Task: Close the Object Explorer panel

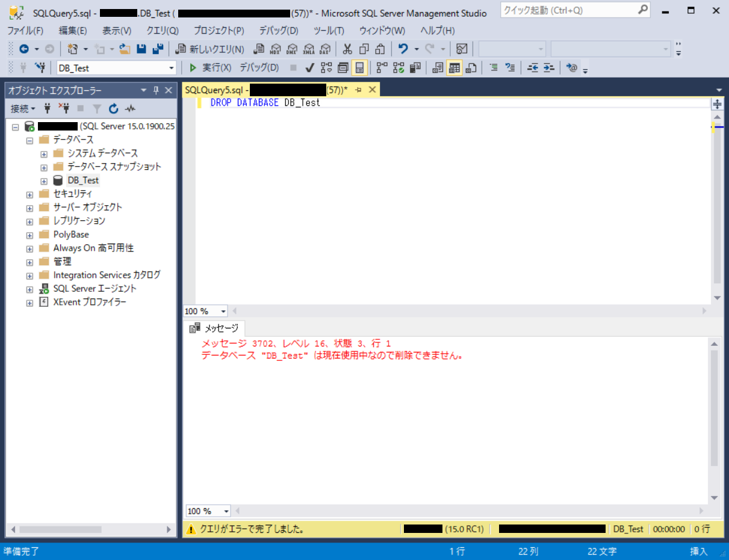Action: [168, 90]
